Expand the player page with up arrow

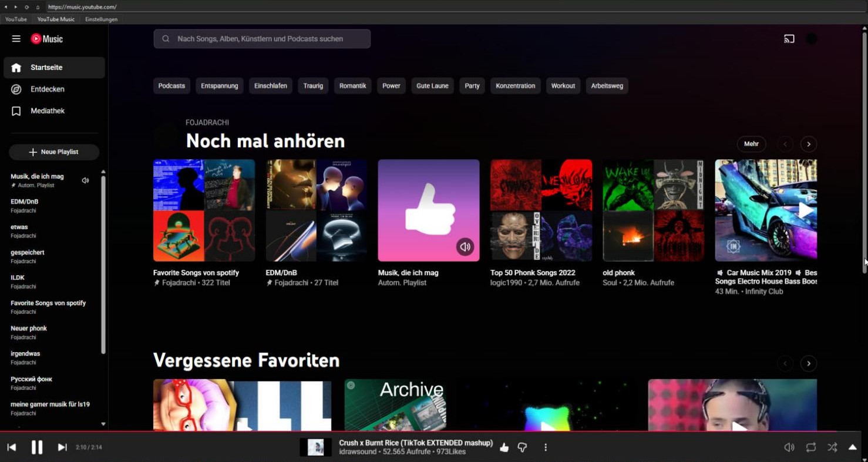pos(853,447)
